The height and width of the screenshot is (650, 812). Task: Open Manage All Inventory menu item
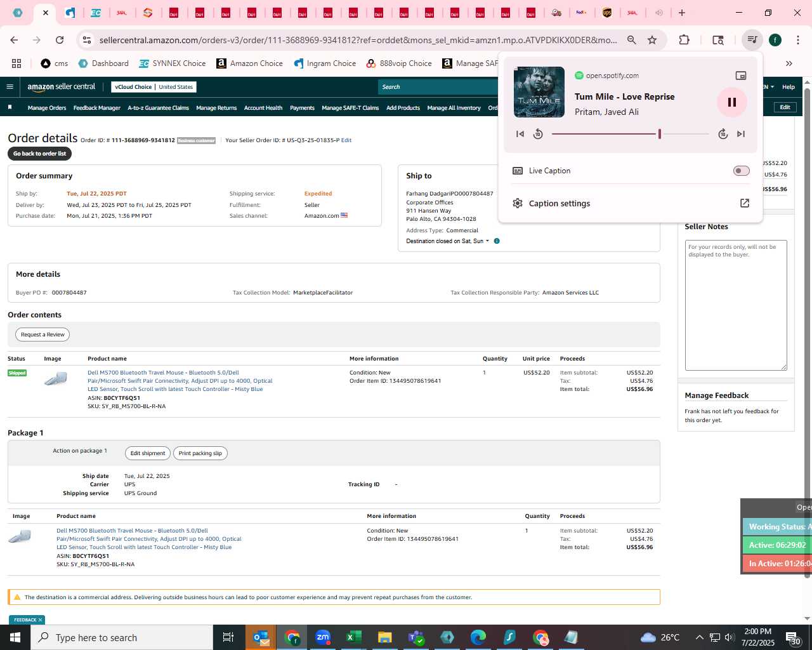pos(454,108)
